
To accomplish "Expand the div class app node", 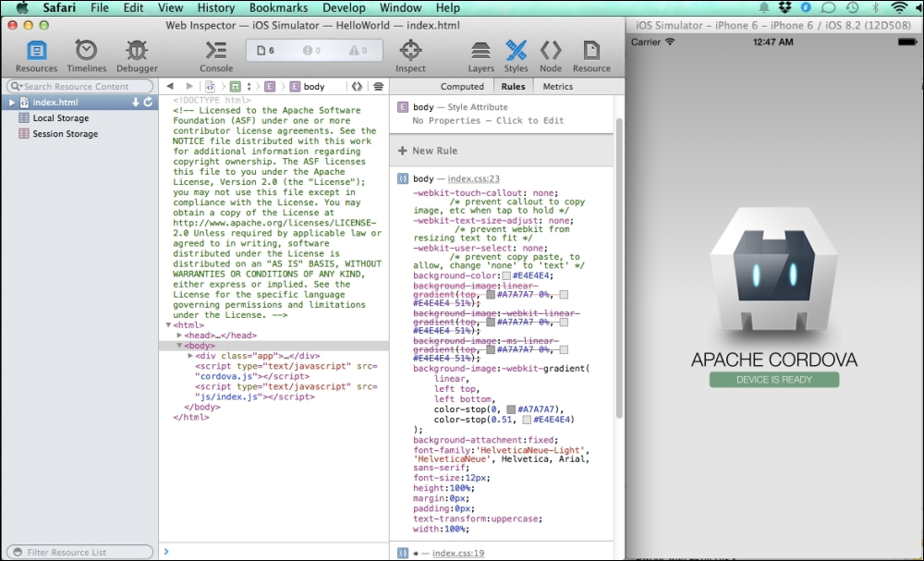I will tap(190, 356).
